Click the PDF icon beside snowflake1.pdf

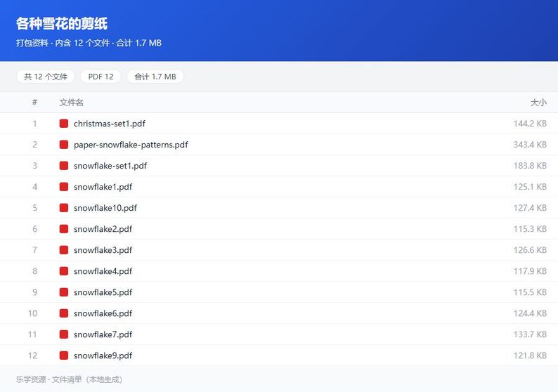pos(64,187)
